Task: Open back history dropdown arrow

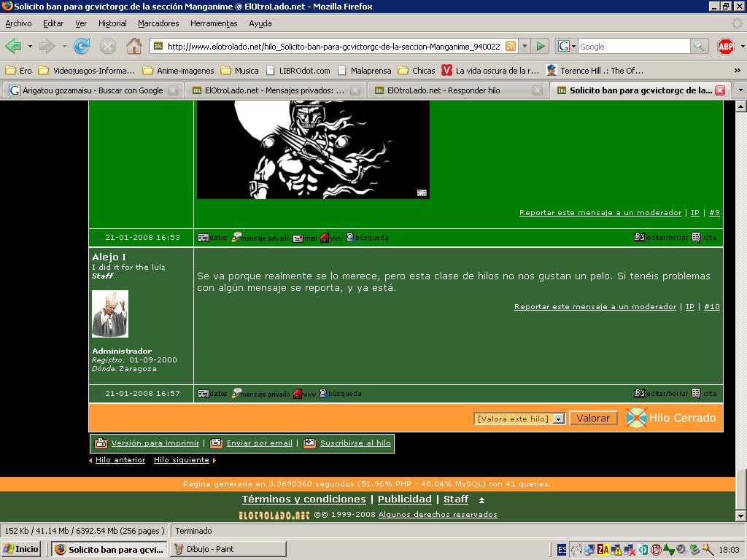Action: click(x=30, y=46)
